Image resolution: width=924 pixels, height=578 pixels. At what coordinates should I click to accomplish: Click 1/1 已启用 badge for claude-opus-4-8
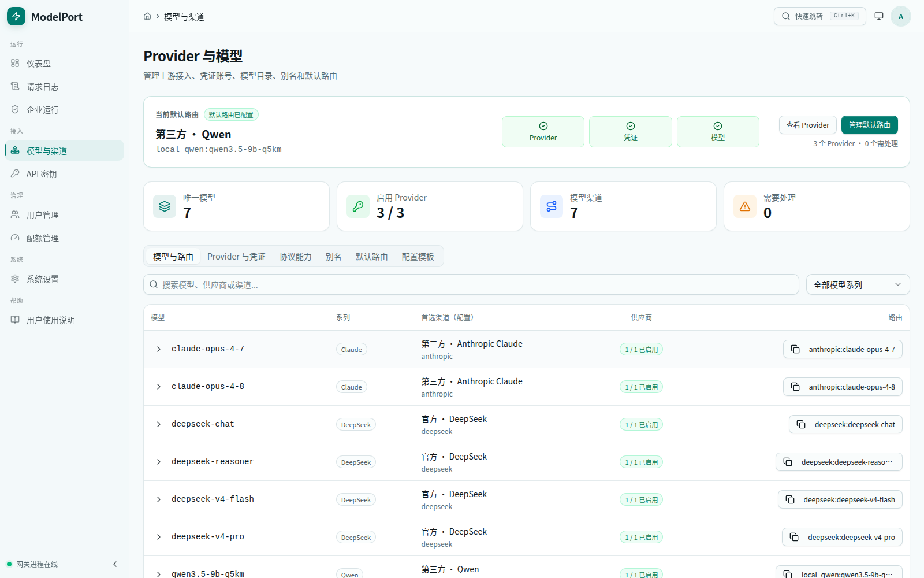641,387
